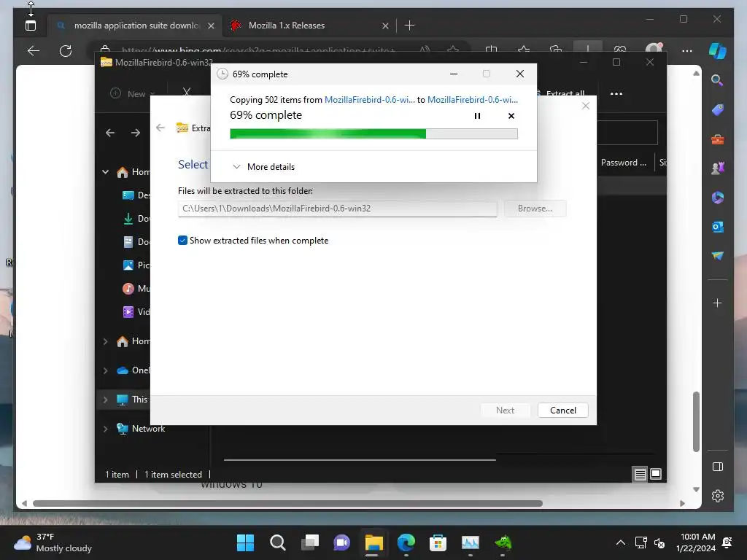This screenshot has height=560, width=747.
Task: Go back in Edge browser
Action: [34, 50]
